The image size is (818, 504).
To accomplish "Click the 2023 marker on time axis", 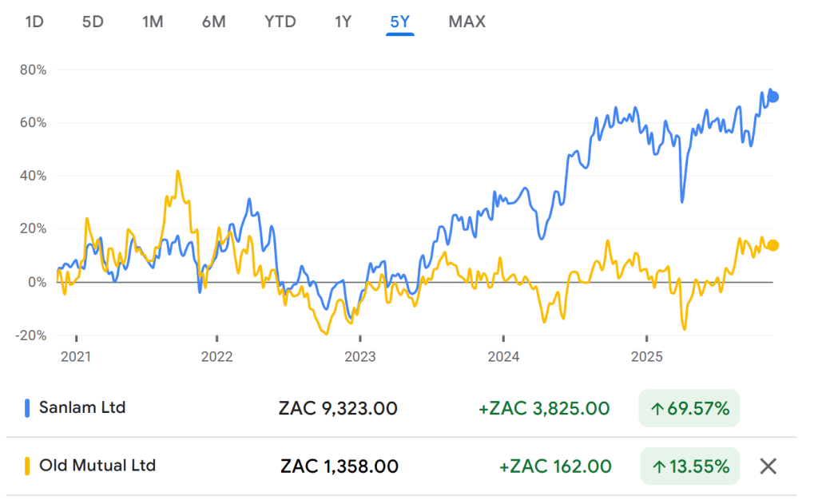I will coord(359,355).
